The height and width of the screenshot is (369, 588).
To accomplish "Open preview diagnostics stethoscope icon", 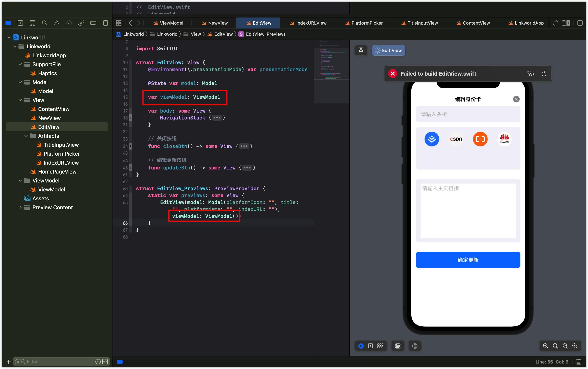I will pyautogui.click(x=531, y=74).
